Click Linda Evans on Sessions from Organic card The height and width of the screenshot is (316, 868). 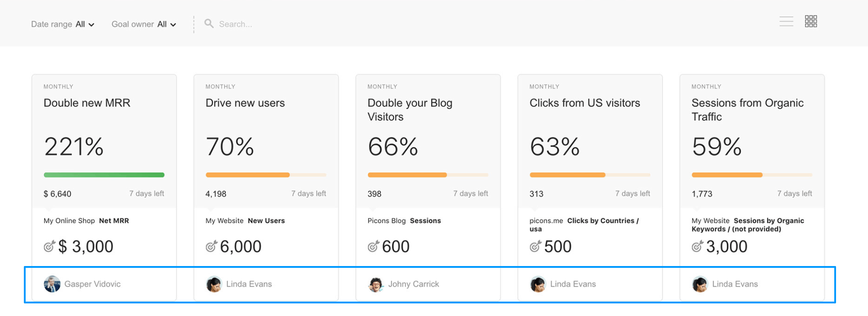pos(734,284)
